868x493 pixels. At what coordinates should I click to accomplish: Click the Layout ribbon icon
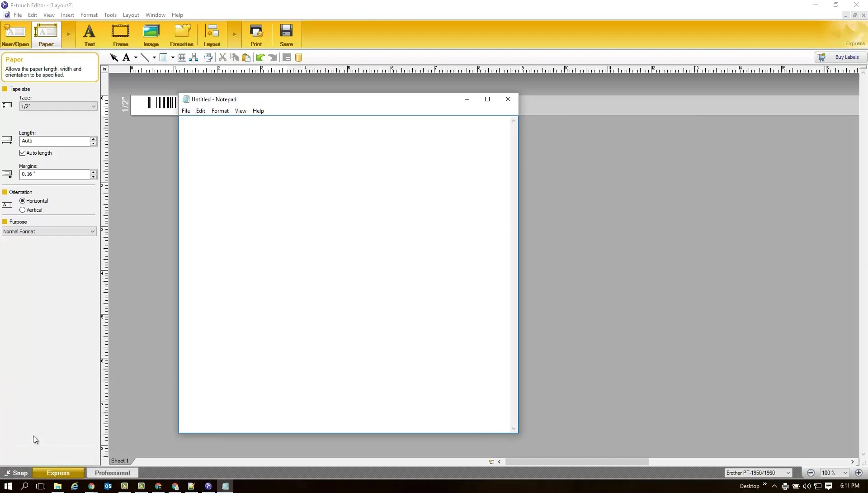click(x=212, y=35)
